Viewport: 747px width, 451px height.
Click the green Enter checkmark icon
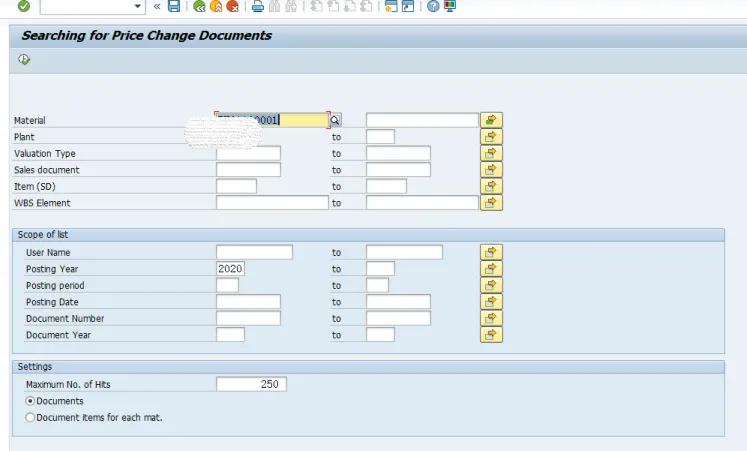coord(24,6)
